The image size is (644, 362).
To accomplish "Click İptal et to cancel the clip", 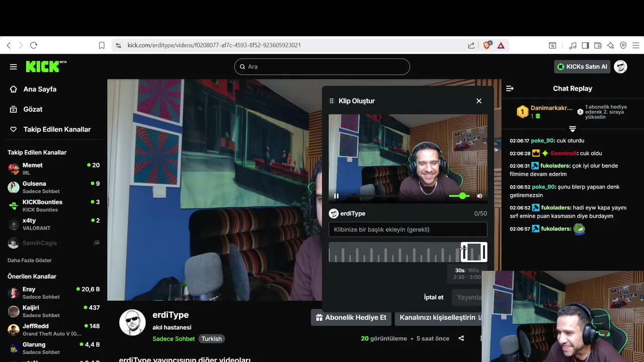I will coord(434,297).
